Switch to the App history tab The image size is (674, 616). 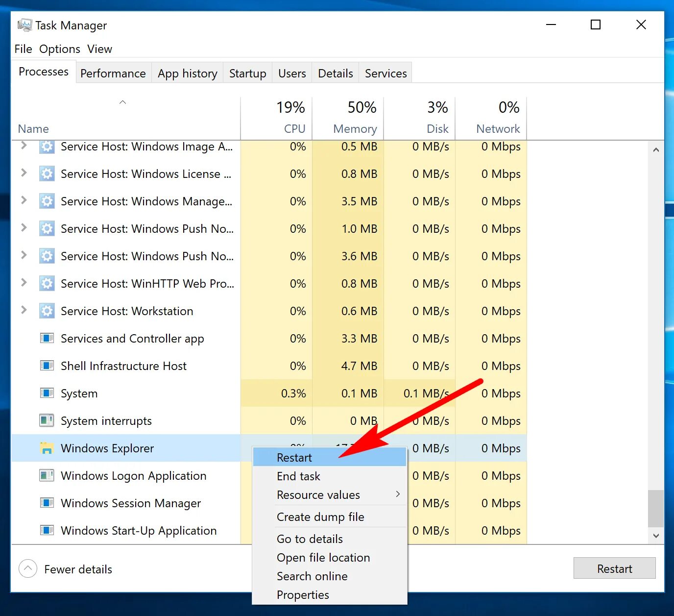click(188, 73)
